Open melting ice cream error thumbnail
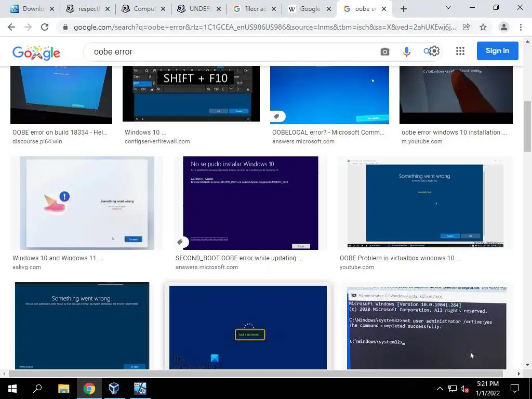 87,203
